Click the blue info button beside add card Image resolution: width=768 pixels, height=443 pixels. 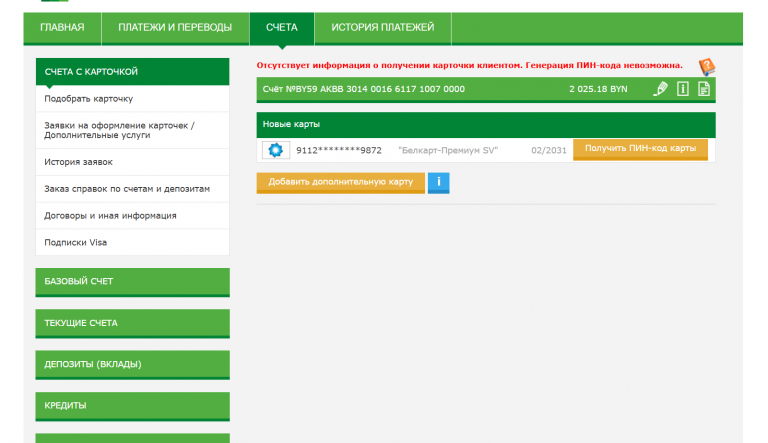[x=438, y=183]
